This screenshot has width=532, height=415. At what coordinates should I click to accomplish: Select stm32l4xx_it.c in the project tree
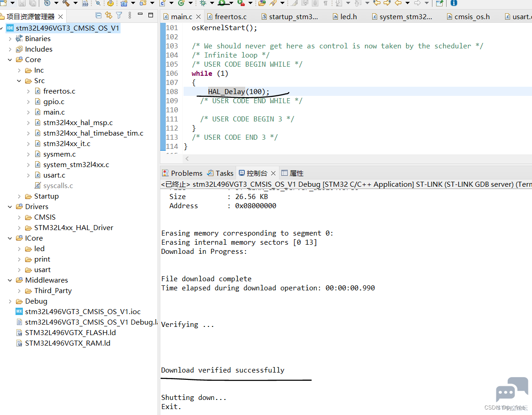pyautogui.click(x=67, y=144)
